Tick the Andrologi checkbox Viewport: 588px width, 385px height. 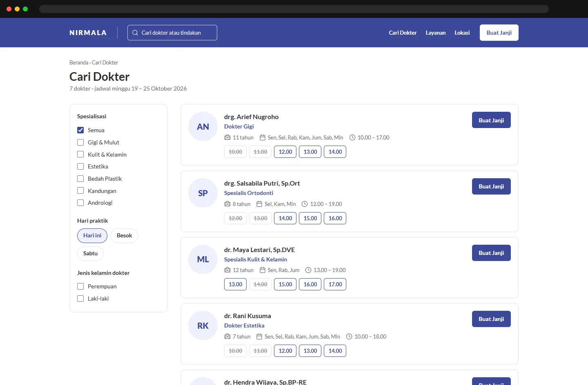(80, 203)
